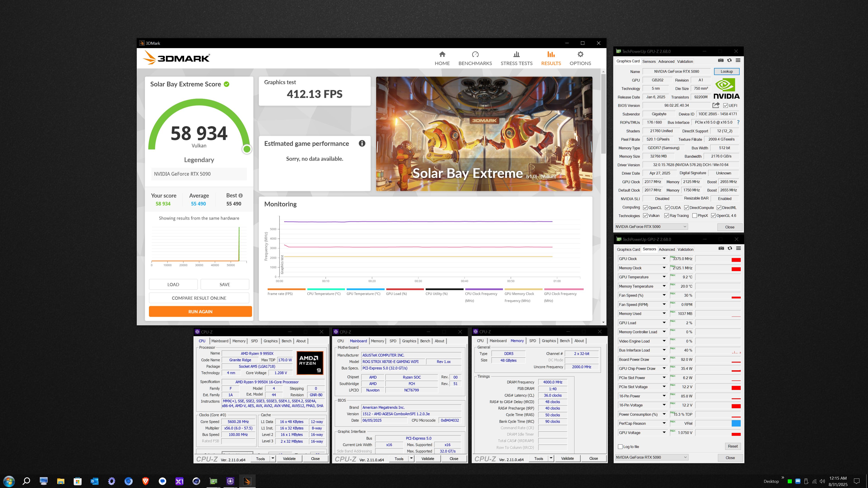This screenshot has width=868, height=488.
Task: Expand Board Power Draw sensor dropdown arrow
Action: click(x=664, y=359)
